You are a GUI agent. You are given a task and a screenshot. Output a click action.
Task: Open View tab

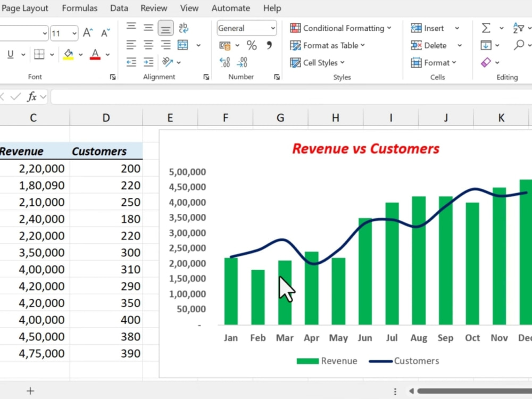pos(189,8)
